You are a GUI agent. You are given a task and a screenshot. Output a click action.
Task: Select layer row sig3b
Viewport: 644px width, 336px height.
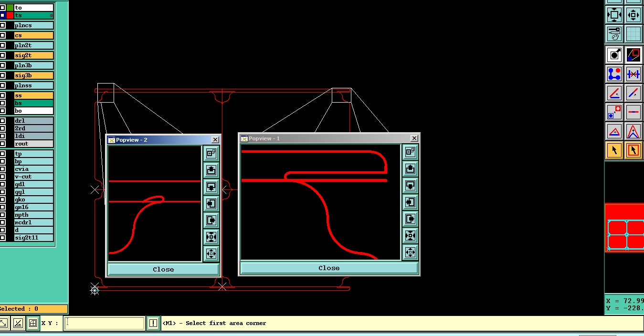coord(33,75)
